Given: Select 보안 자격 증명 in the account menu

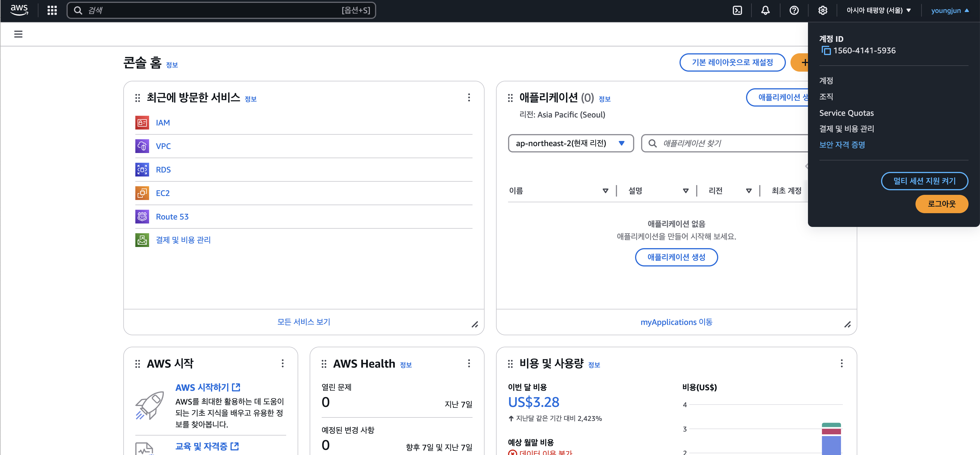Looking at the screenshot, I should 842,145.
